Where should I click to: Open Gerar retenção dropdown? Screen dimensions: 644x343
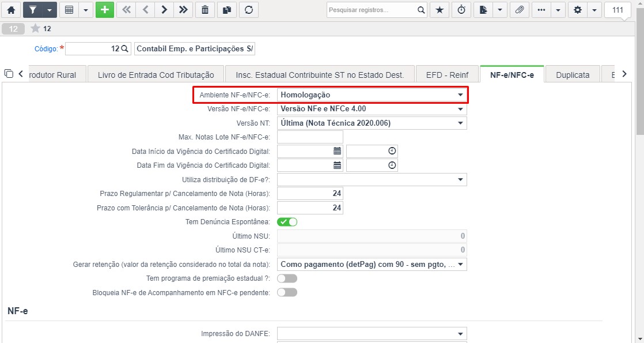tap(372, 265)
